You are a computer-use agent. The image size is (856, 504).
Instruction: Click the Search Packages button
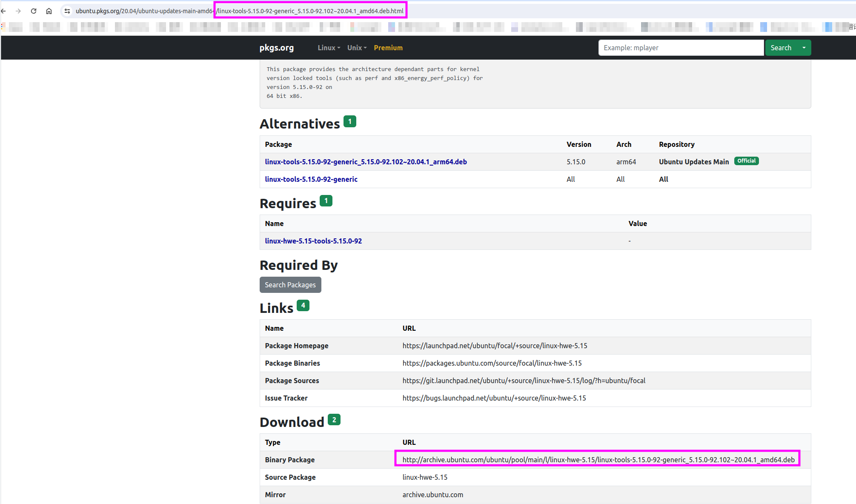pos(290,285)
